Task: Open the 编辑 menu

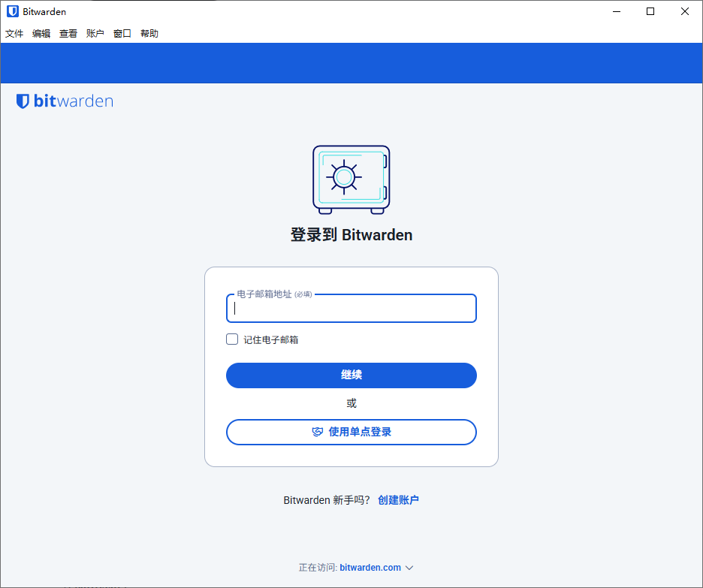Action: [41, 33]
